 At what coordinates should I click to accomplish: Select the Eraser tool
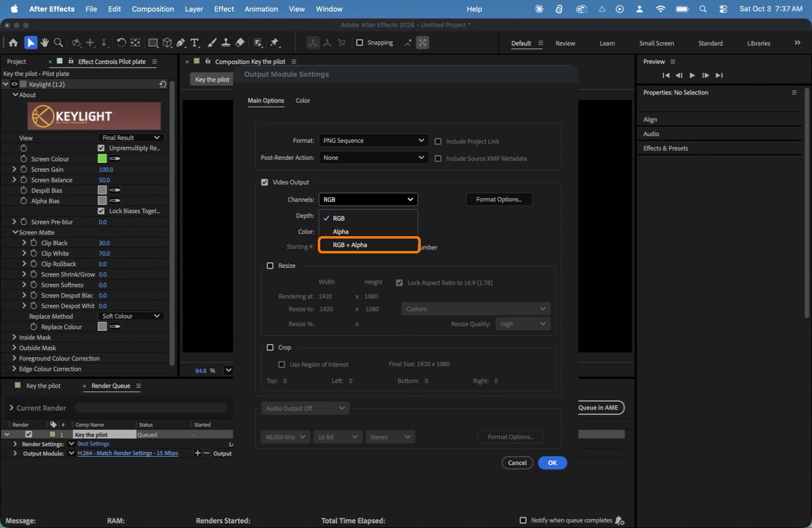coord(240,43)
